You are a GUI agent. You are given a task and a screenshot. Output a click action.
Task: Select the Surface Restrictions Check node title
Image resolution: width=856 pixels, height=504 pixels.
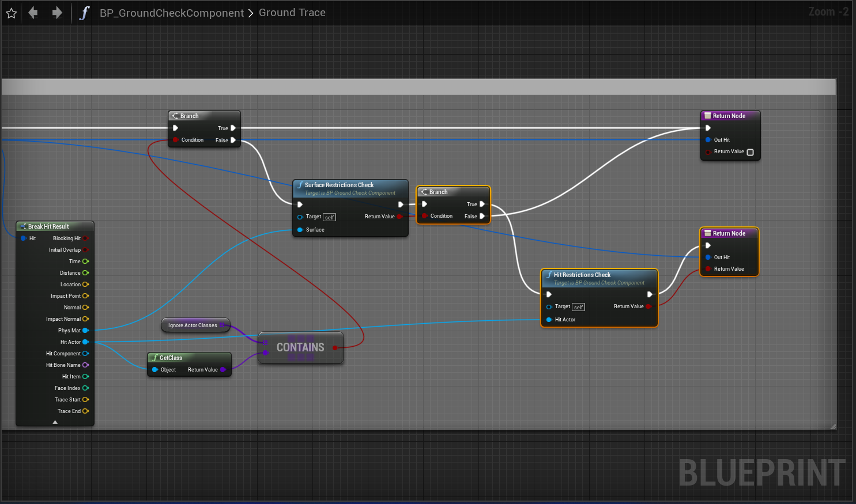[339, 185]
